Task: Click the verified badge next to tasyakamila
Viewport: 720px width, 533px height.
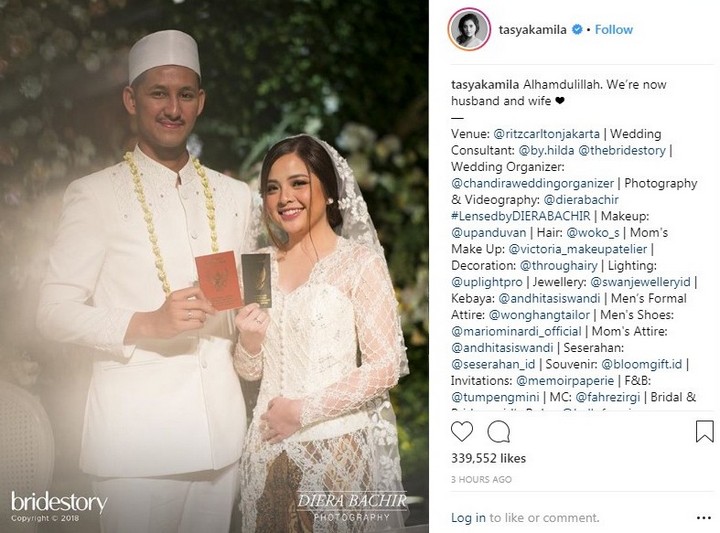Action: click(x=577, y=30)
